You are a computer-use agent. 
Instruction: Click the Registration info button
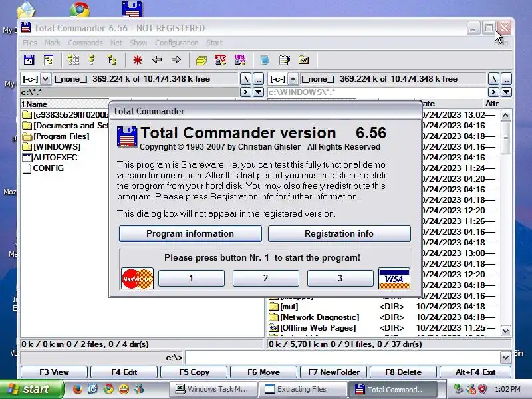[339, 234]
